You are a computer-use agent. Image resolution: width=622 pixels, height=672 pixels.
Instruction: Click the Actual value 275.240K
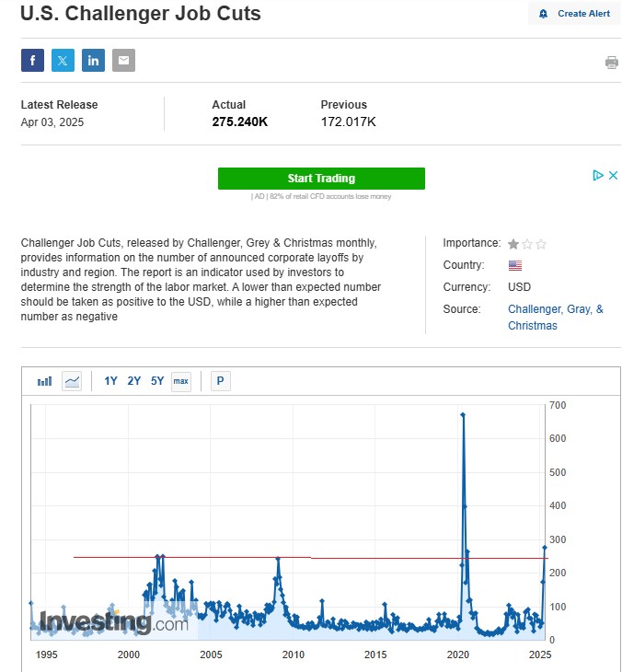(240, 122)
